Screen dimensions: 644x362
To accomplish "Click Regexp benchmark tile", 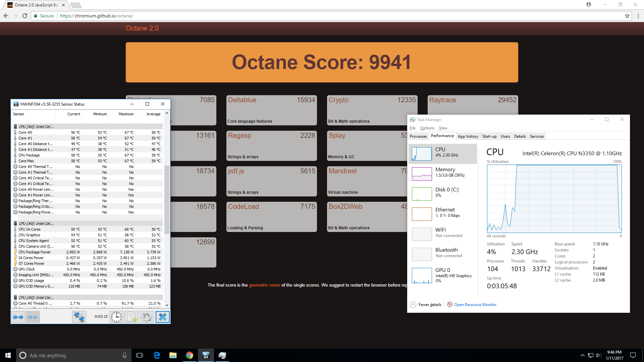I will 272,145.
